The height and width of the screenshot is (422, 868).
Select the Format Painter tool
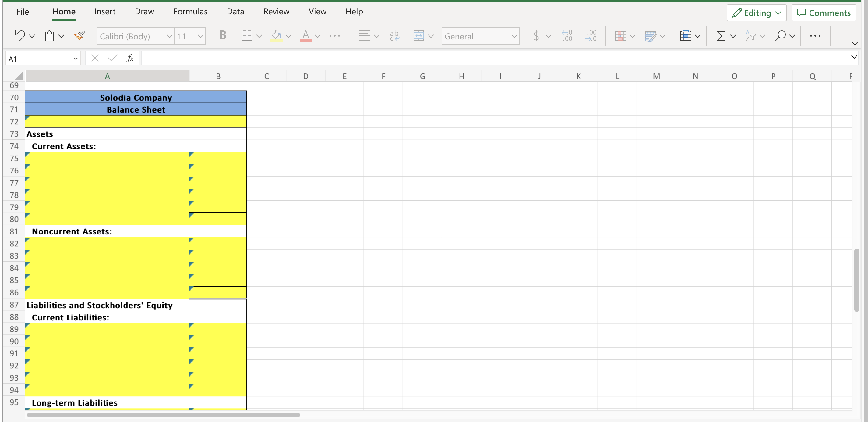pyautogui.click(x=79, y=35)
